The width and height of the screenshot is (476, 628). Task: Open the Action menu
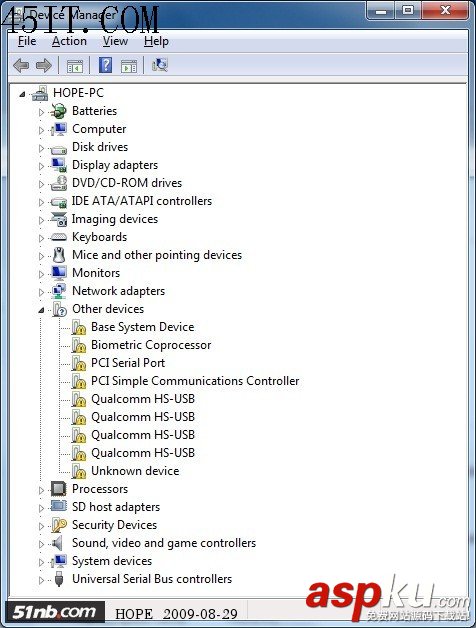pos(69,41)
